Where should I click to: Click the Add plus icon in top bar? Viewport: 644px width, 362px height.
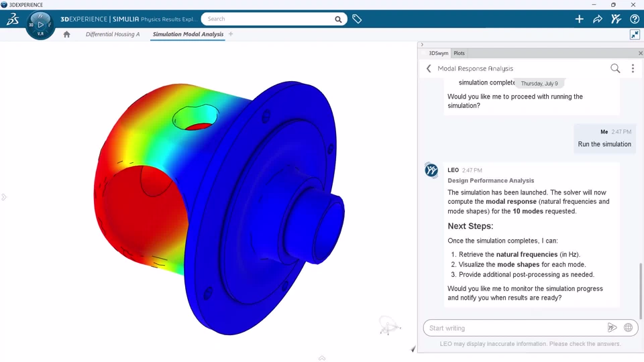(579, 19)
